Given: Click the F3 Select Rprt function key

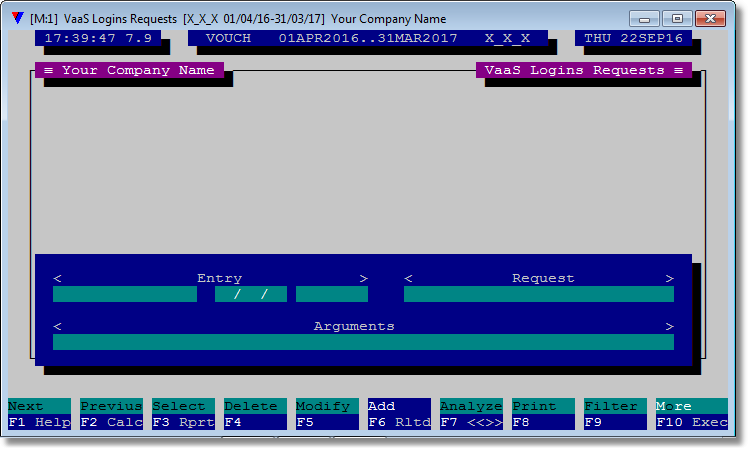Looking at the screenshot, I should (183, 414).
